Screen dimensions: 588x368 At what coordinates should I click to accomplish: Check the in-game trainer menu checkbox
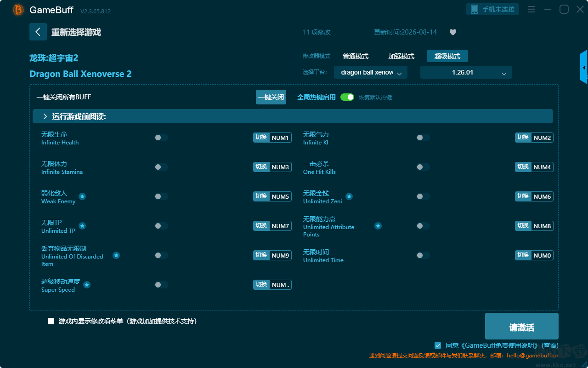point(51,321)
